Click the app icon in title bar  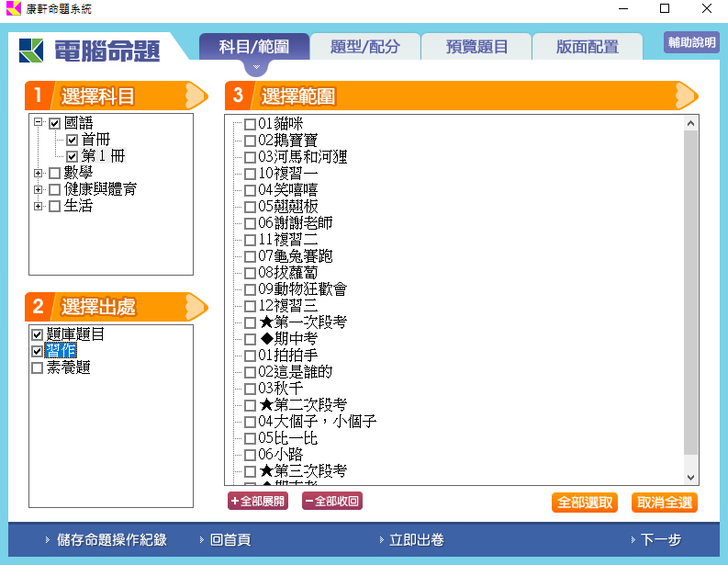click(13, 9)
